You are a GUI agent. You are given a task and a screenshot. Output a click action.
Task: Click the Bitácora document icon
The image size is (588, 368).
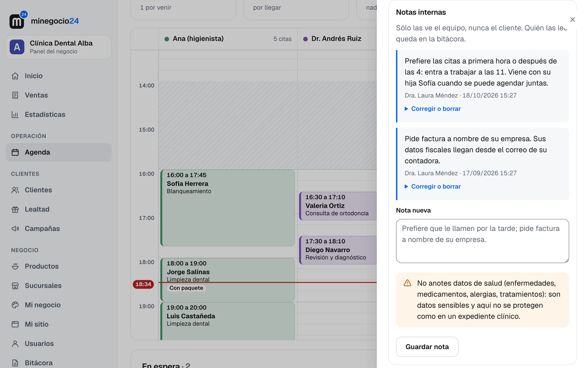pos(15,363)
